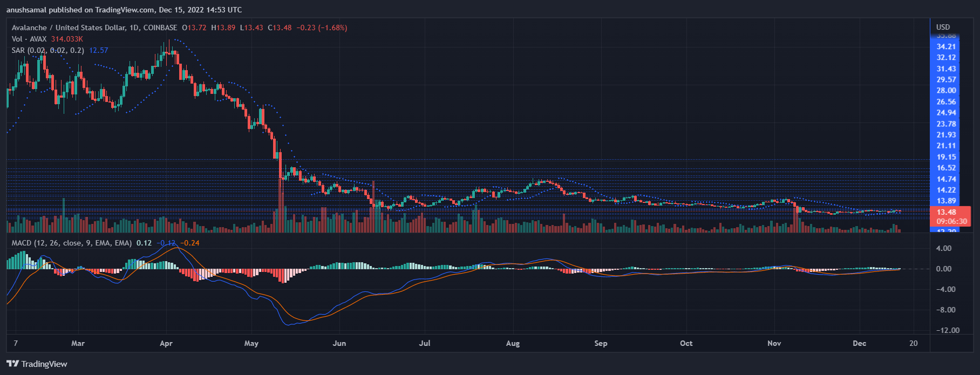Click the TradingView logo in bottom corner
Image resolution: width=980 pixels, height=375 pixels.
click(x=37, y=364)
